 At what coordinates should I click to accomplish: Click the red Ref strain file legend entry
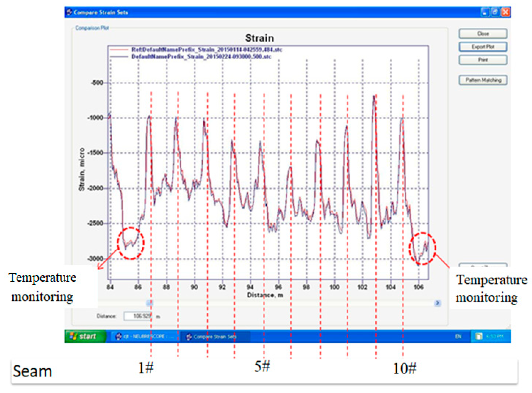click(206, 50)
